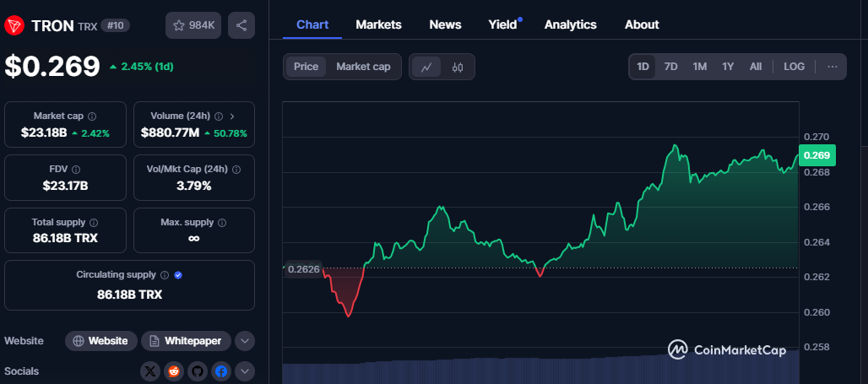Switch to the Chart tab

(x=312, y=25)
